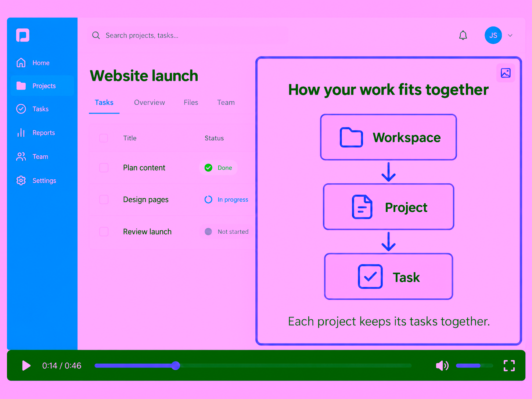
Task: Switch to the Team tab in the project
Action: click(226, 103)
